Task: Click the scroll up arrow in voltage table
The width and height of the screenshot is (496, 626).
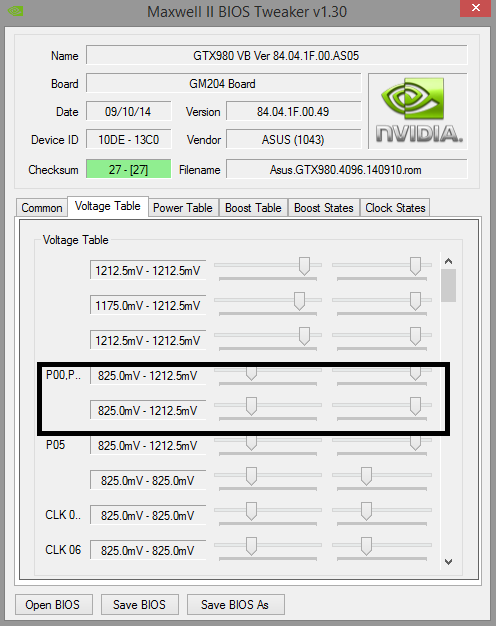Action: [x=448, y=261]
